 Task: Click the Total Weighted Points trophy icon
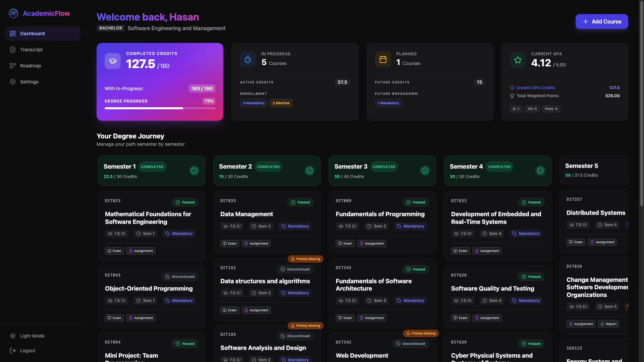click(512, 96)
